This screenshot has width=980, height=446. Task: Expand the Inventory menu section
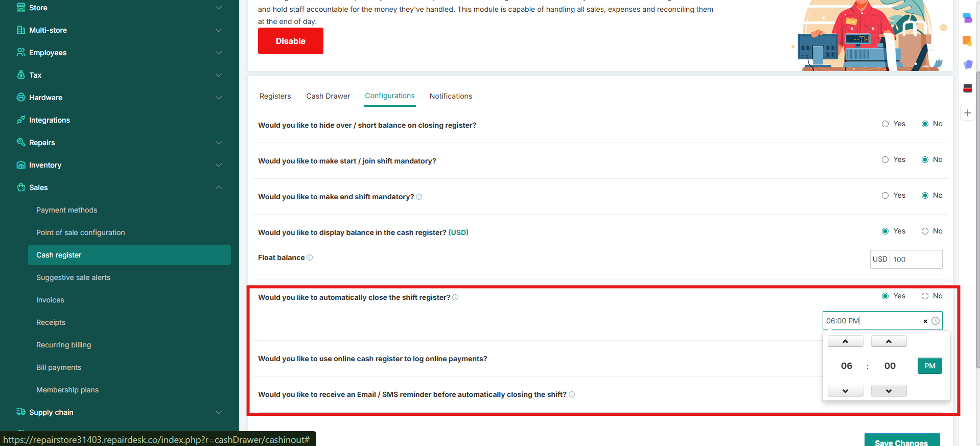point(219,165)
